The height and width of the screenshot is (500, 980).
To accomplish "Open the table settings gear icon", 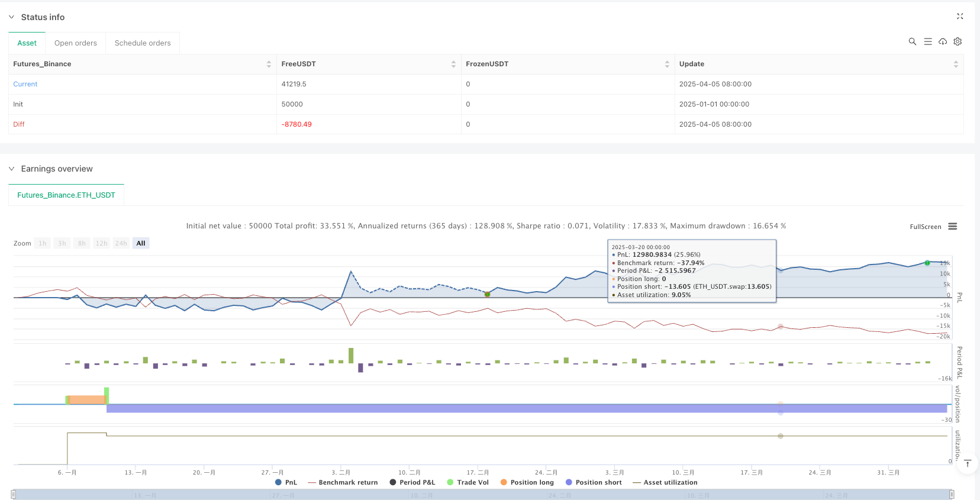I will point(958,41).
